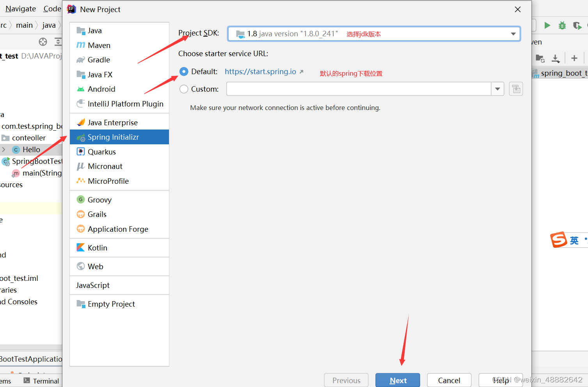Click BootTestApplicatio run tab

click(31, 359)
